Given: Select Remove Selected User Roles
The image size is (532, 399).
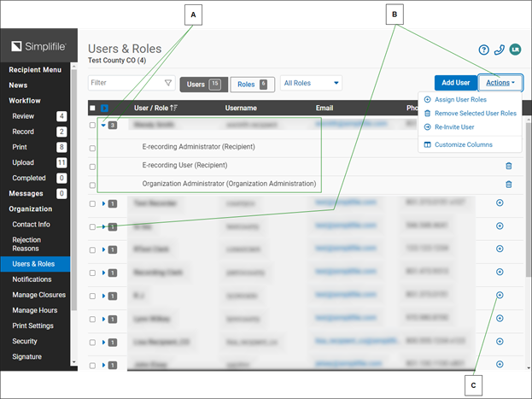Looking at the screenshot, I should [x=476, y=114].
